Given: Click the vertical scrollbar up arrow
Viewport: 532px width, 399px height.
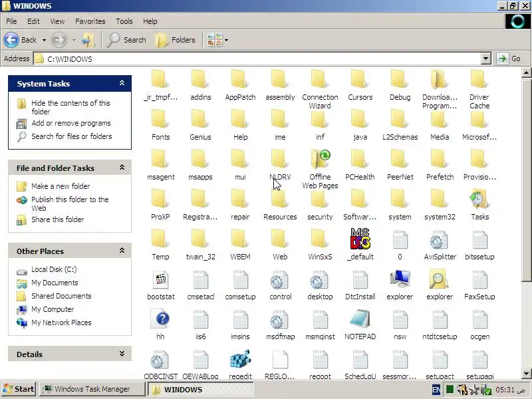Looking at the screenshot, I should pos(526,72).
